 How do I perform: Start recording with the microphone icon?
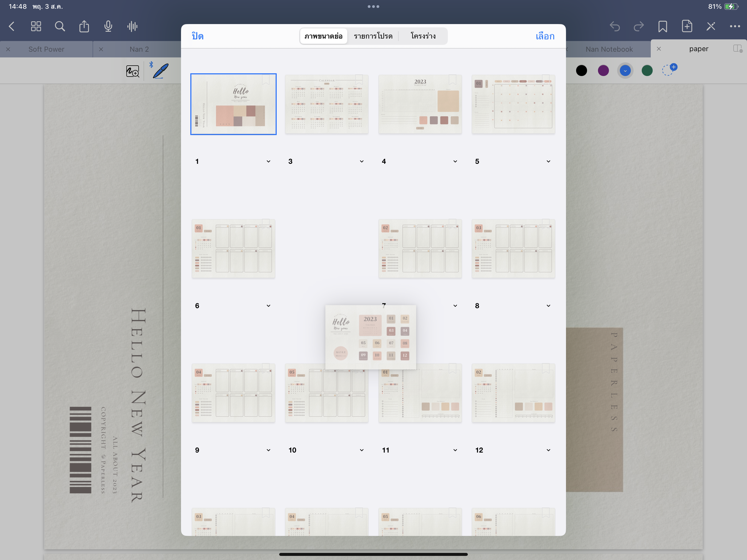[x=108, y=26]
